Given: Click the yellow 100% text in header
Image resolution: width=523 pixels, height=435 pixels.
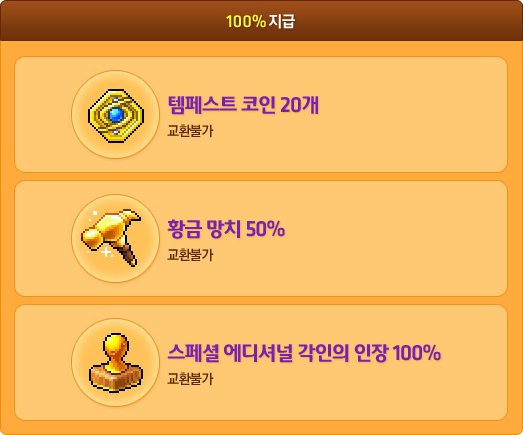Looking at the screenshot, I should (x=246, y=21).
